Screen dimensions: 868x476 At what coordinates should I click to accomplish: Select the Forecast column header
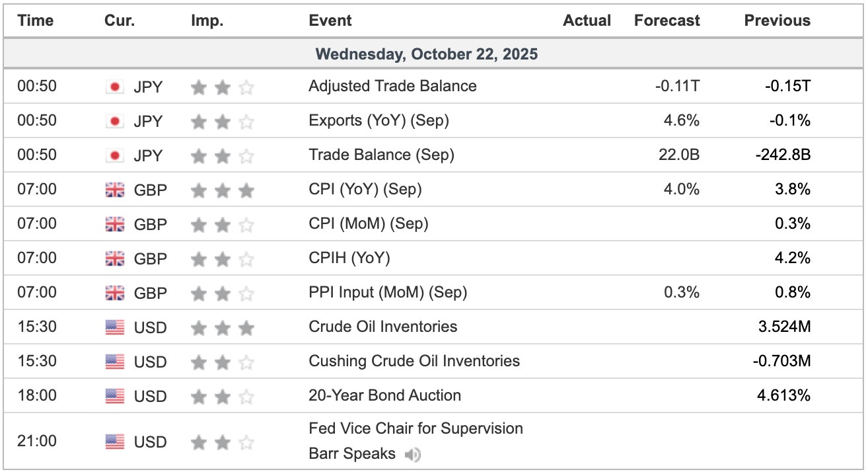667,20
